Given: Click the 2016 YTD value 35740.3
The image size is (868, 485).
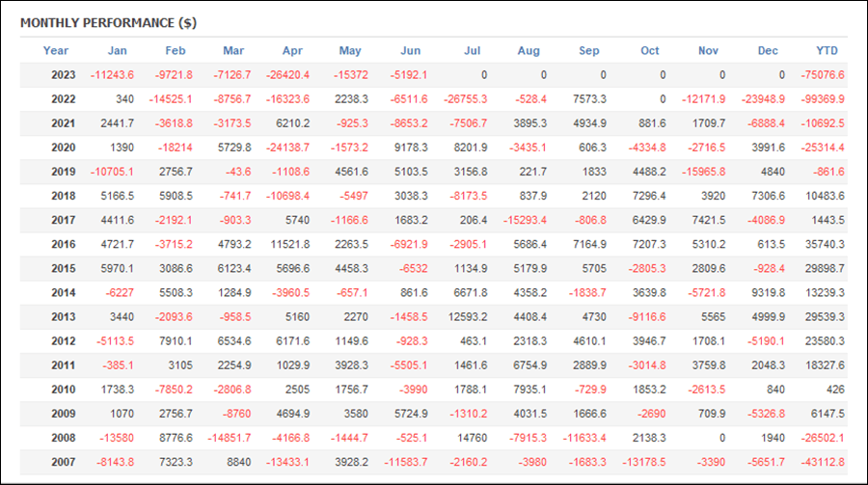Looking at the screenshot, I should [825, 244].
